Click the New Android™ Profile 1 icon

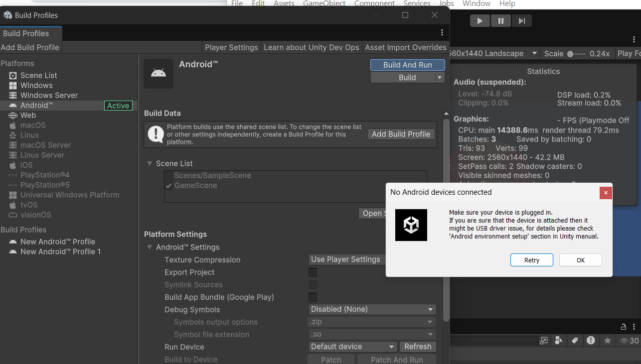(12, 251)
